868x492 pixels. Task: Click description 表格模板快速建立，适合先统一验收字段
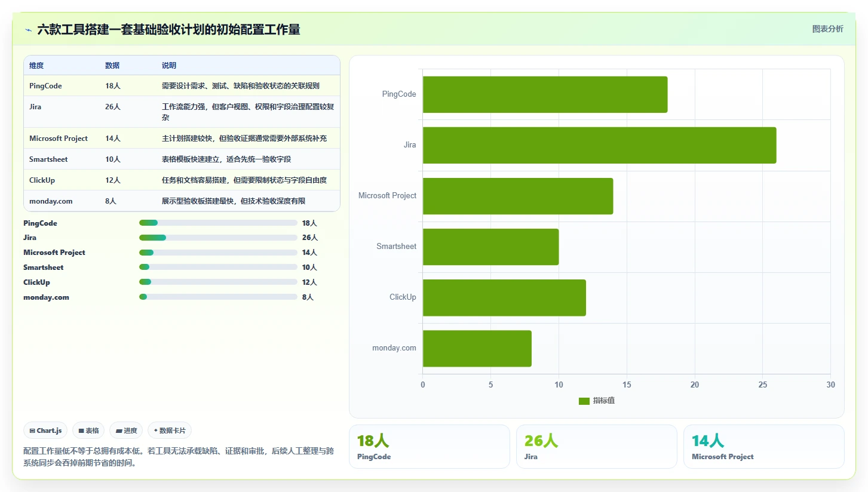(x=226, y=159)
